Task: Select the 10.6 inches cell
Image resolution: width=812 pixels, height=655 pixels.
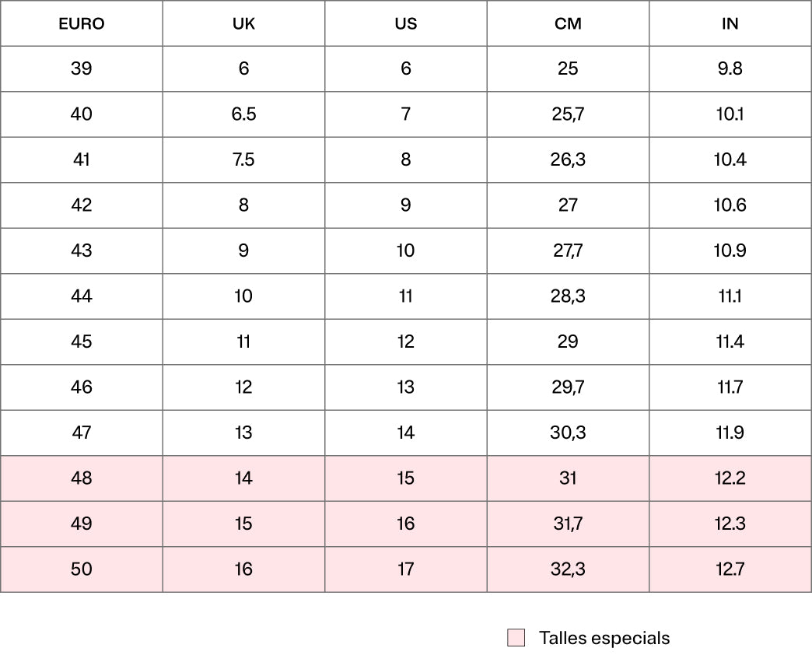Action: tap(730, 205)
